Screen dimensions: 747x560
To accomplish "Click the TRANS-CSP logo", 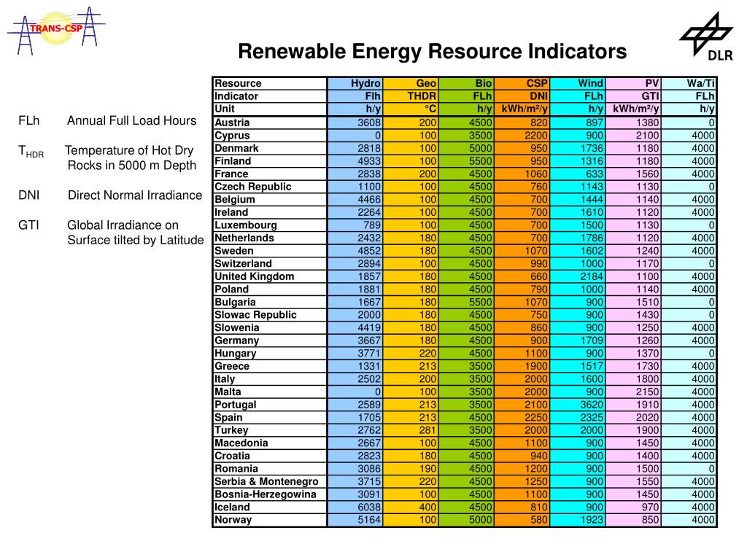I will tap(56, 31).
